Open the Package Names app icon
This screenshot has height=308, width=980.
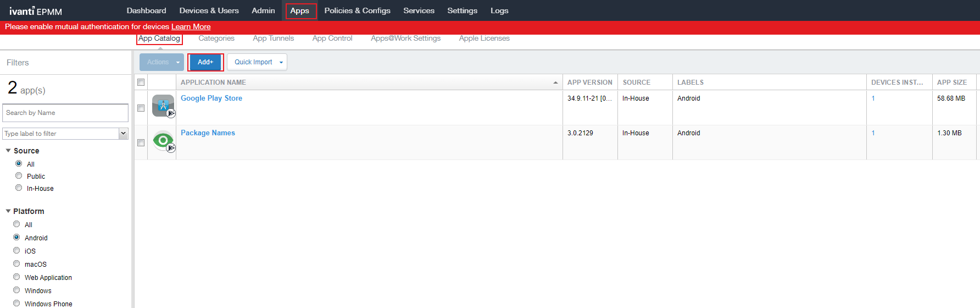[x=163, y=141]
